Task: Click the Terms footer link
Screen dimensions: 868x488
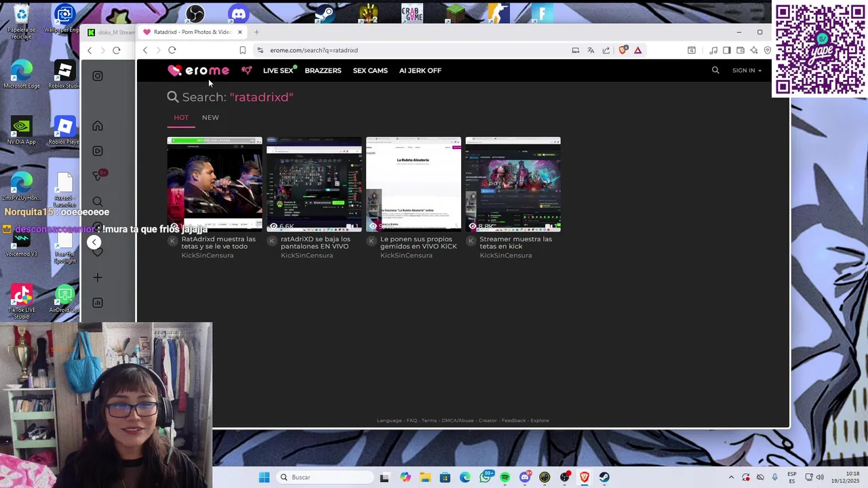Action: [429, 420]
